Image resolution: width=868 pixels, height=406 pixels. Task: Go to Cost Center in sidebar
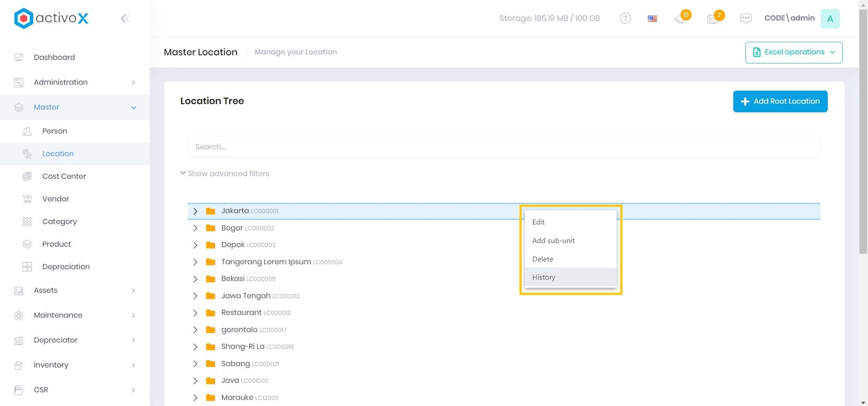[x=64, y=176]
